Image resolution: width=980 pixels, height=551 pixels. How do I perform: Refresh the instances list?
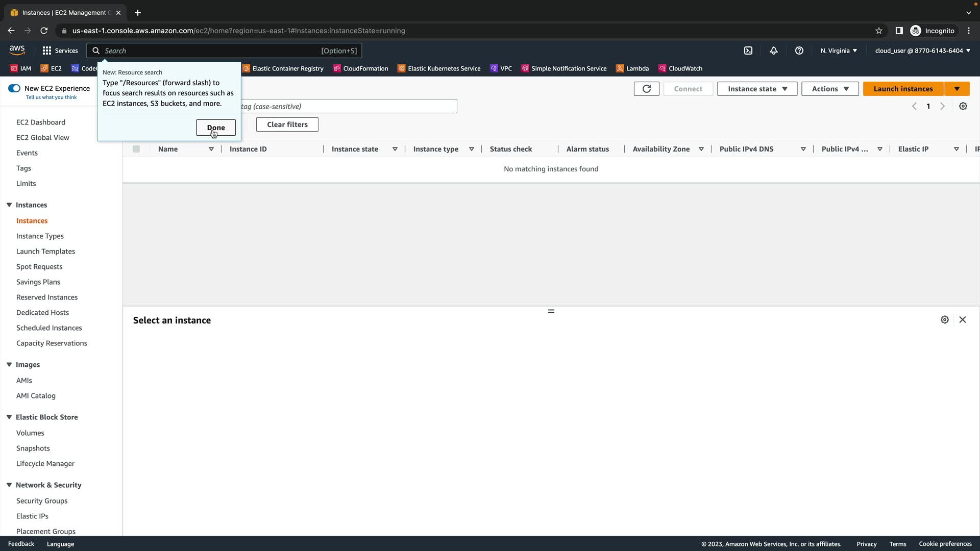point(646,89)
